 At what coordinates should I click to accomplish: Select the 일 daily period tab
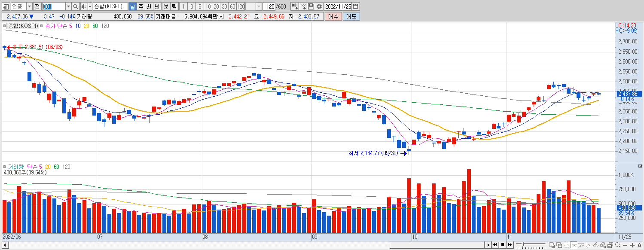[132, 6]
